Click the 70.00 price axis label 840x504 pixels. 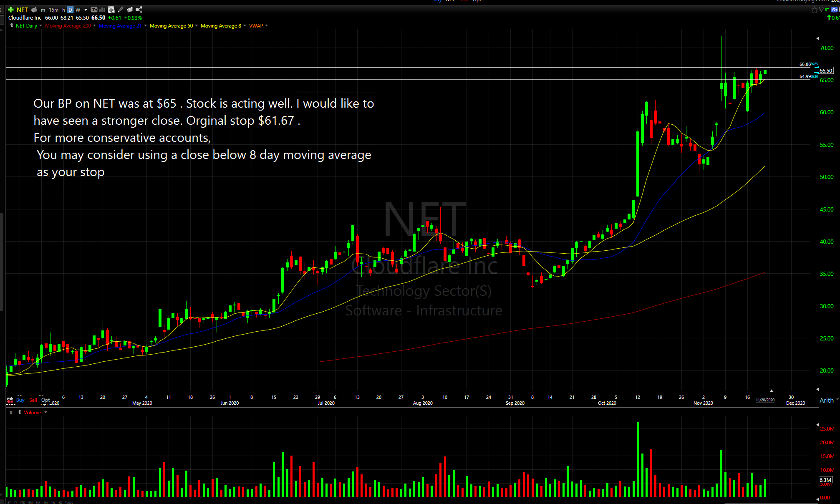(827, 48)
